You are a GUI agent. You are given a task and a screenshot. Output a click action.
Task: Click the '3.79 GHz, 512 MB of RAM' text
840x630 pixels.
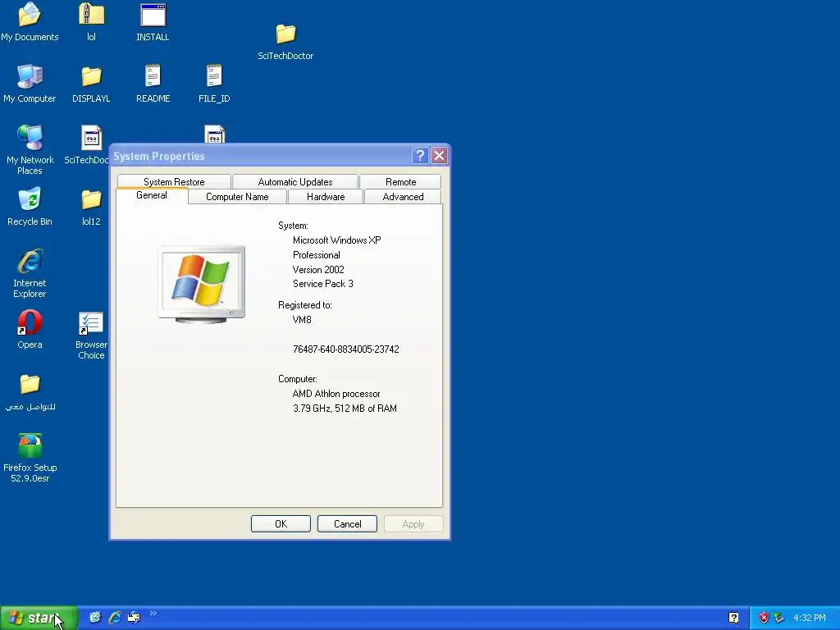click(x=345, y=409)
